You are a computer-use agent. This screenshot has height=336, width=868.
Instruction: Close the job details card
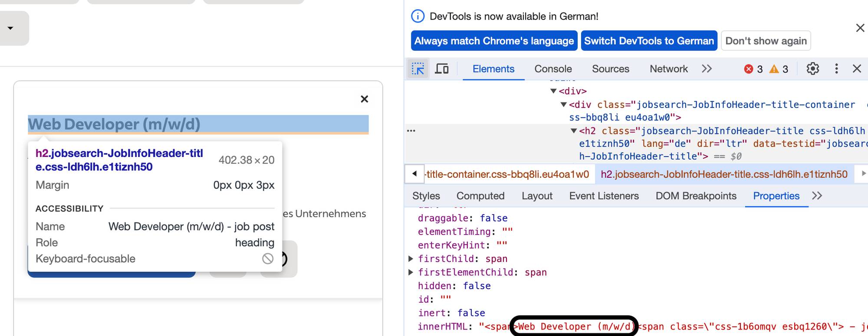[365, 99]
